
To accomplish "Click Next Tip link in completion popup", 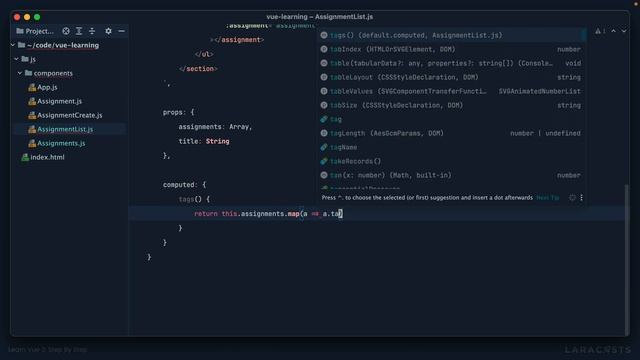I will (548, 198).
